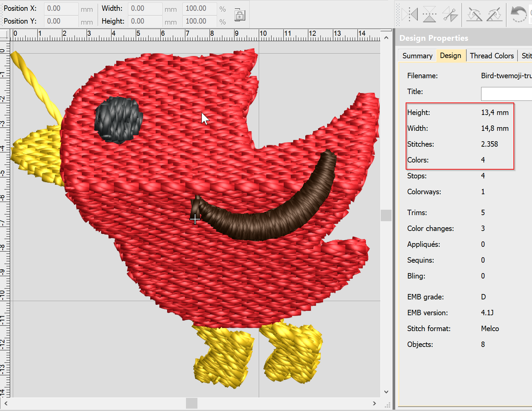This screenshot has height=411, width=532.
Task: Click the vertical scrollbar thumb
Action: (x=386, y=215)
